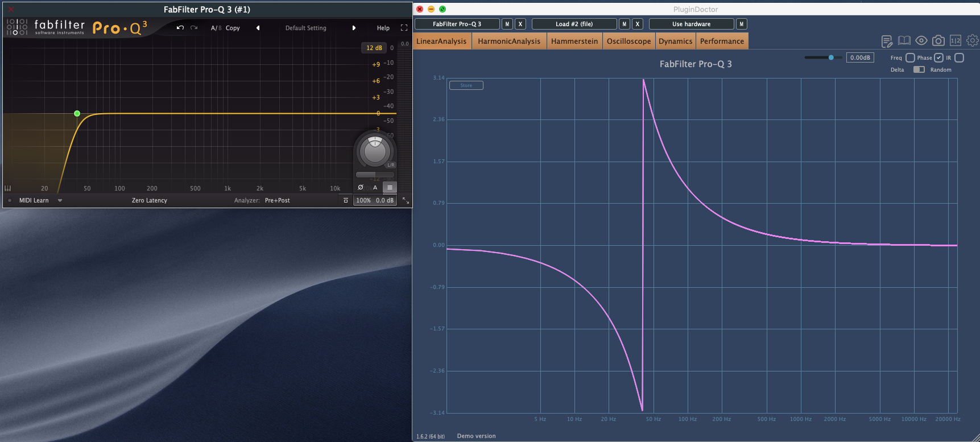Open the Load #2 (file) selector
Viewport: 980px width, 442px height.
click(x=574, y=24)
